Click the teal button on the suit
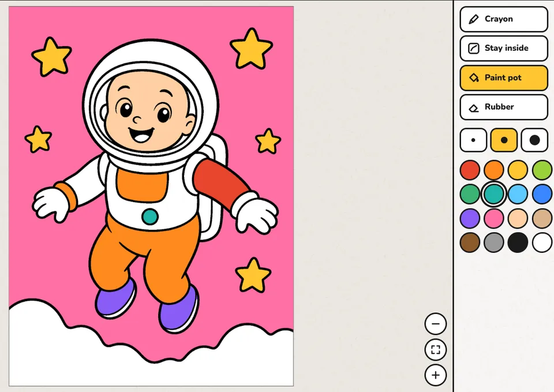This screenshot has height=392, width=554. tap(150, 216)
